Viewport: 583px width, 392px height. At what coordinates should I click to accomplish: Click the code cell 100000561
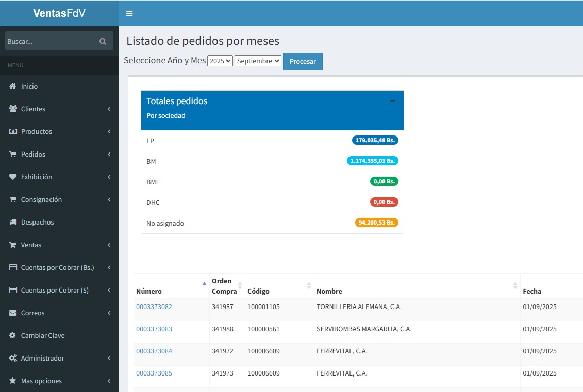click(279, 332)
